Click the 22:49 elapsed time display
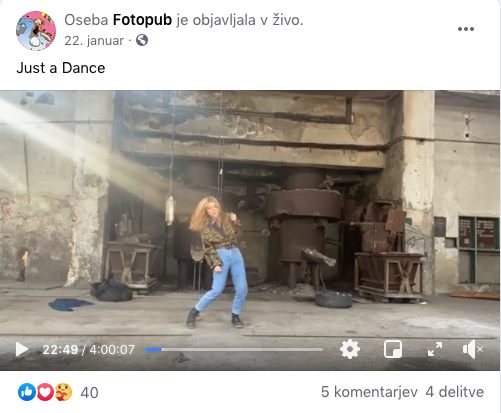The image size is (501, 413). click(x=60, y=350)
